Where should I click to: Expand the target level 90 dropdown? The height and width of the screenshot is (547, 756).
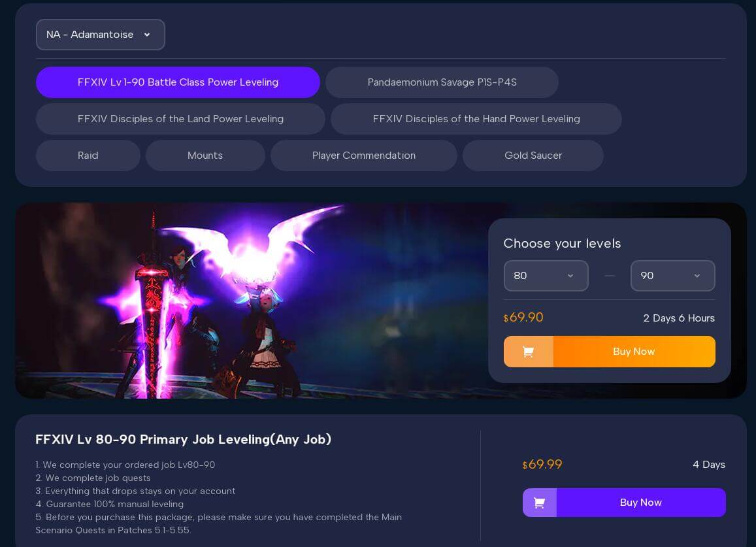[x=672, y=276]
